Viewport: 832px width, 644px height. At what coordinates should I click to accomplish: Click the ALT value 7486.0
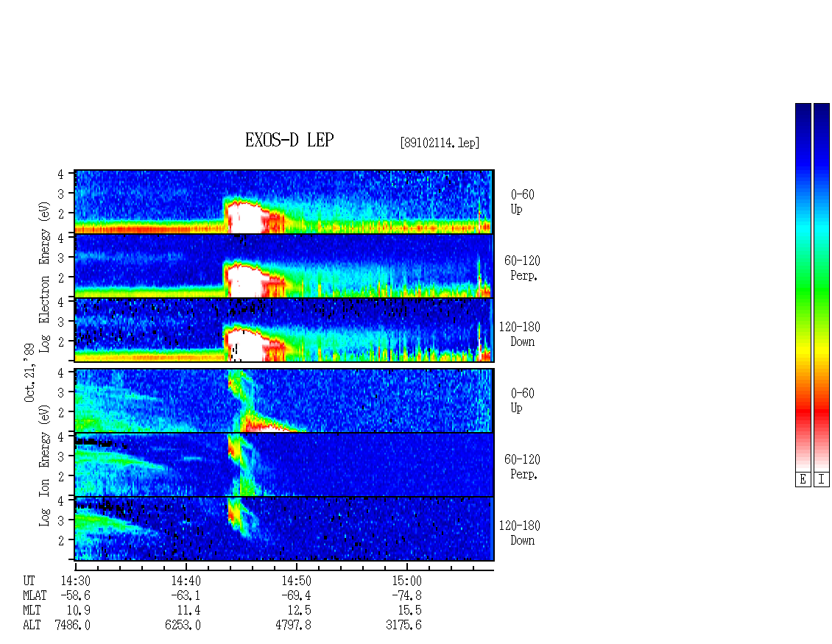[72, 626]
